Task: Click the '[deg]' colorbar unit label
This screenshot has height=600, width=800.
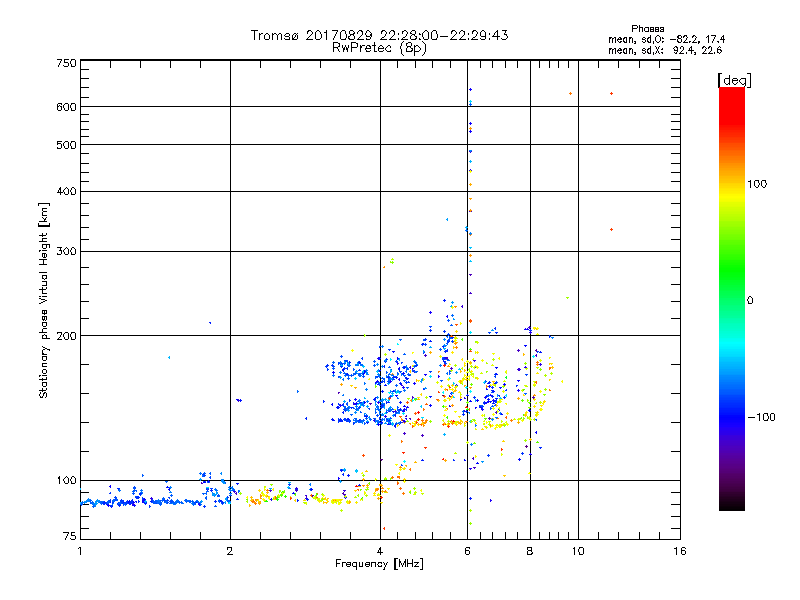Action: (x=734, y=80)
